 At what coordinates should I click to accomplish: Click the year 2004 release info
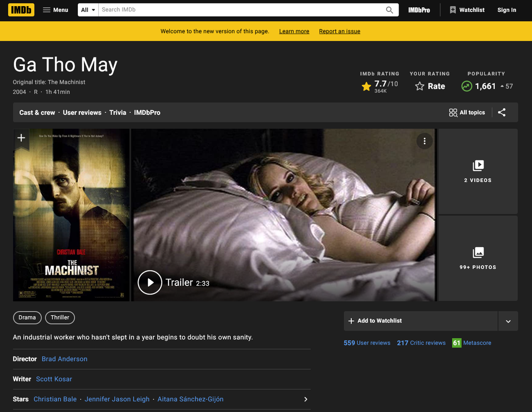click(x=20, y=92)
